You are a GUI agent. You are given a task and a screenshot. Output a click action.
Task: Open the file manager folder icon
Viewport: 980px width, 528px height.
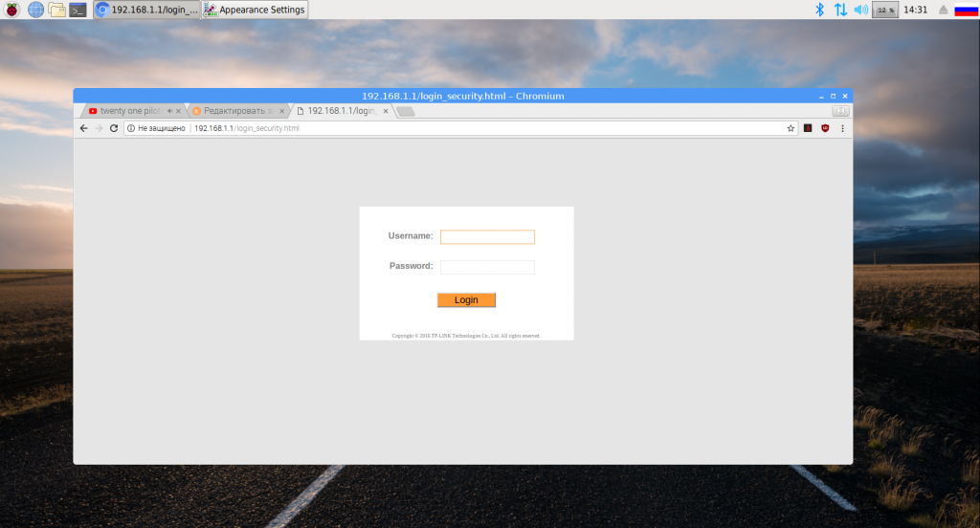[x=56, y=10]
